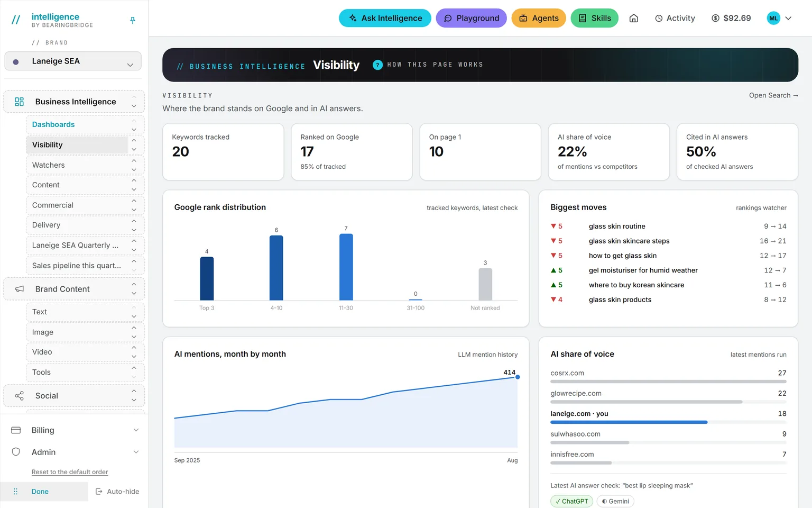Move Video item up
The image size is (812, 508).
pyautogui.click(x=134, y=348)
